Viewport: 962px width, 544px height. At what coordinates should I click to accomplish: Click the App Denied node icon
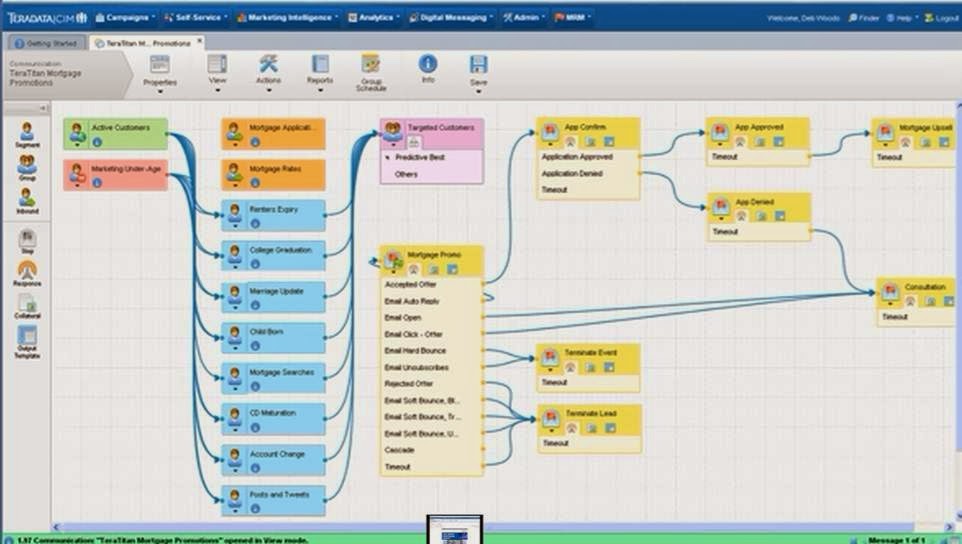tap(721, 205)
